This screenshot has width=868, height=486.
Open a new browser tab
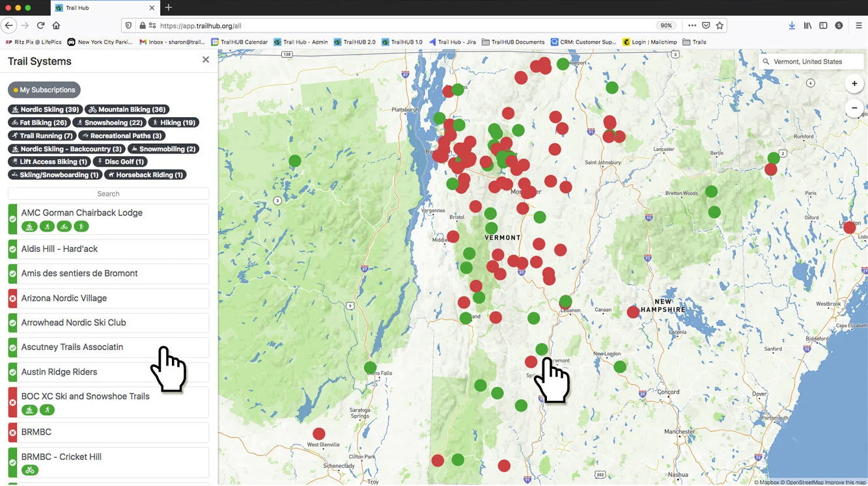[169, 8]
